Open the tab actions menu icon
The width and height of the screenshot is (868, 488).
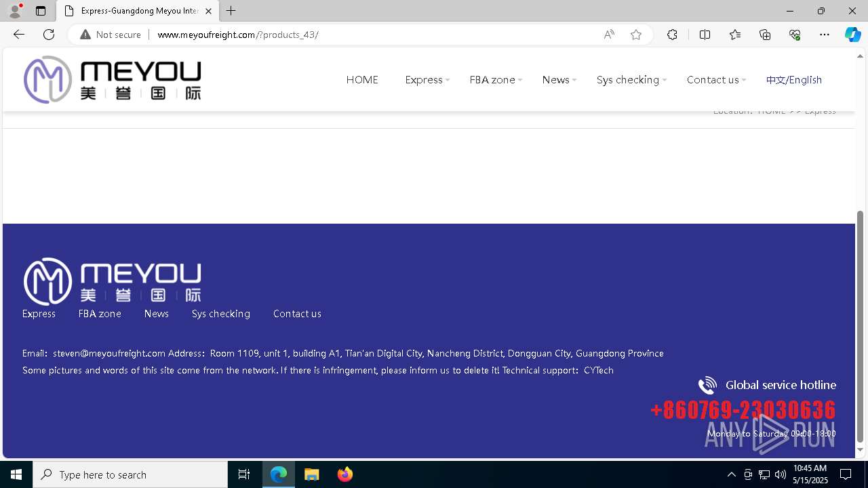[x=41, y=11]
